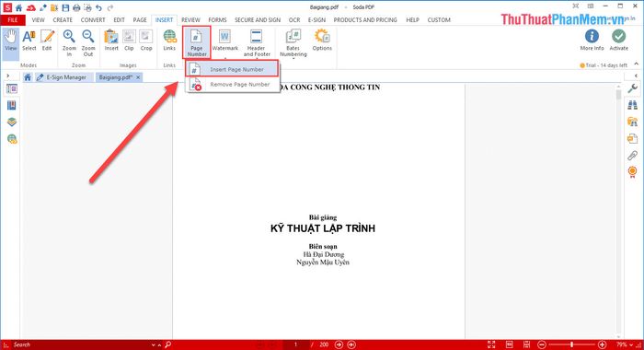644x350 pixels.
Task: Click the current page number field
Action: pos(295,344)
